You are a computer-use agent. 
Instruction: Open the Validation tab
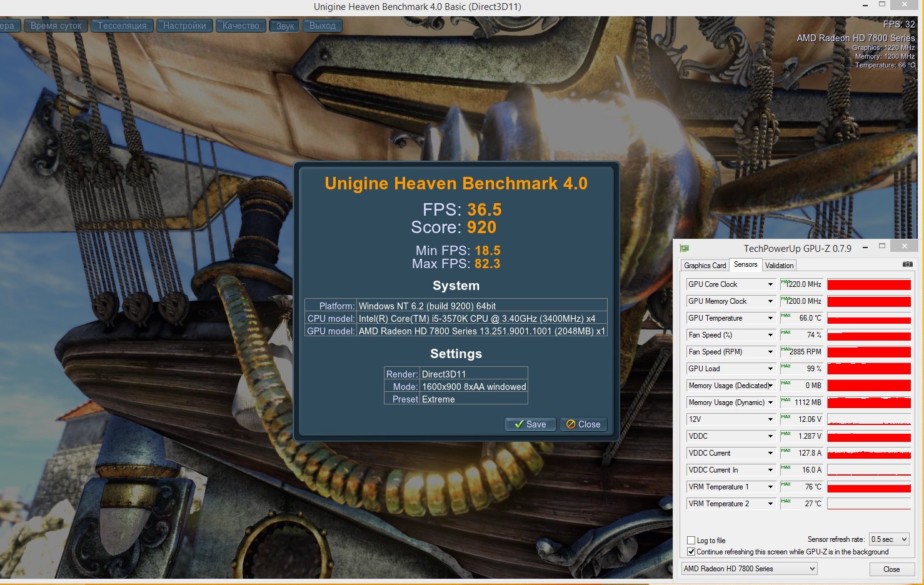(x=779, y=266)
